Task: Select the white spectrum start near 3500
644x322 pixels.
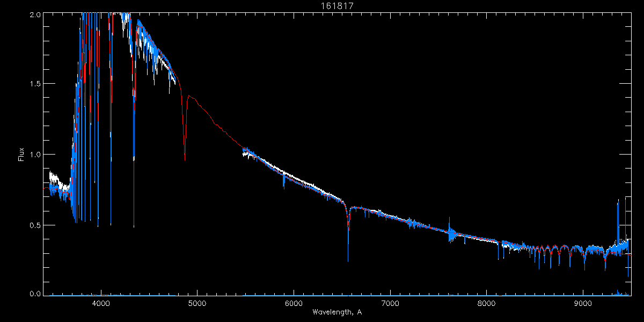Action: [50, 175]
